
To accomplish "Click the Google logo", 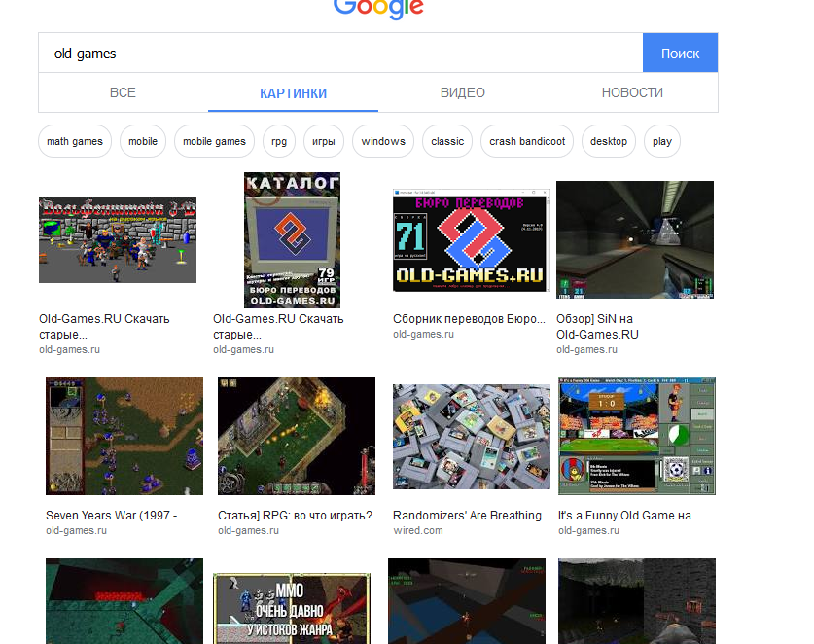I will click(378, 9).
